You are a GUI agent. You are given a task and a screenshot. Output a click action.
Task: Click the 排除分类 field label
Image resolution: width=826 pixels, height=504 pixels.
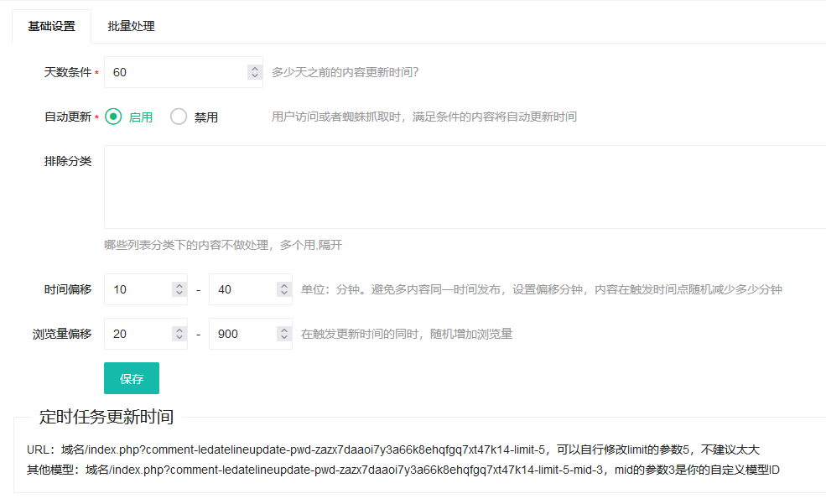point(68,161)
